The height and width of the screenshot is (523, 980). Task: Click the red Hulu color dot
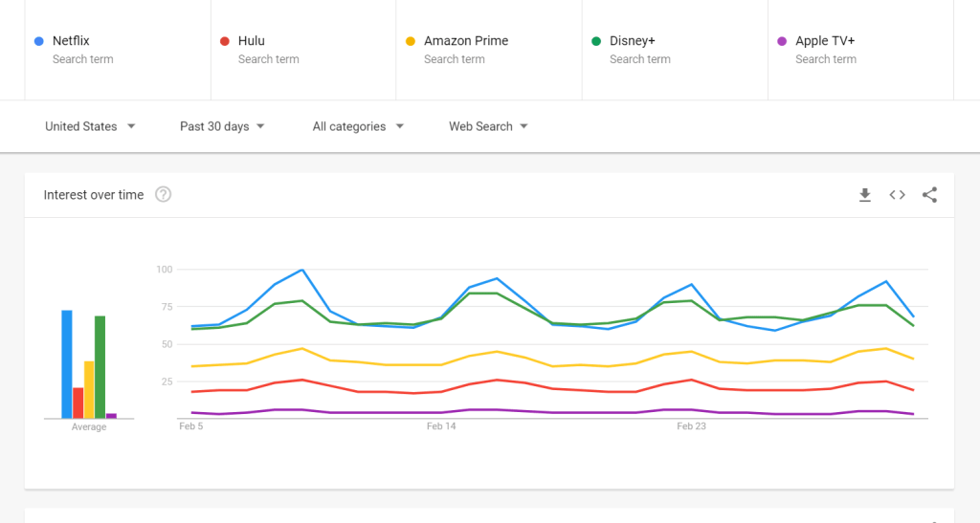coord(224,41)
